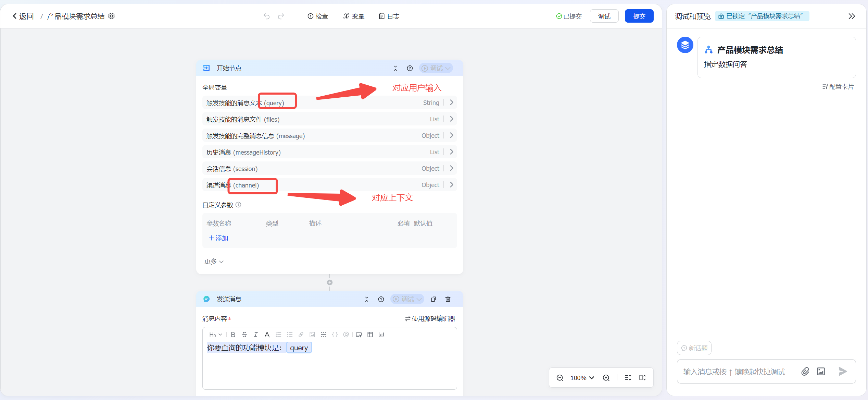Open help for 开始节点 node
This screenshot has height=400, width=868.
point(410,68)
